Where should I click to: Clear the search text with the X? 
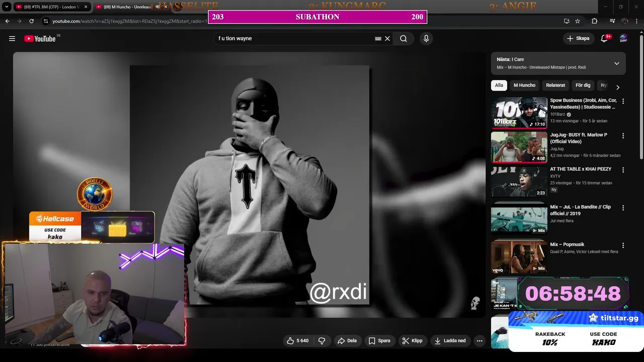click(387, 39)
